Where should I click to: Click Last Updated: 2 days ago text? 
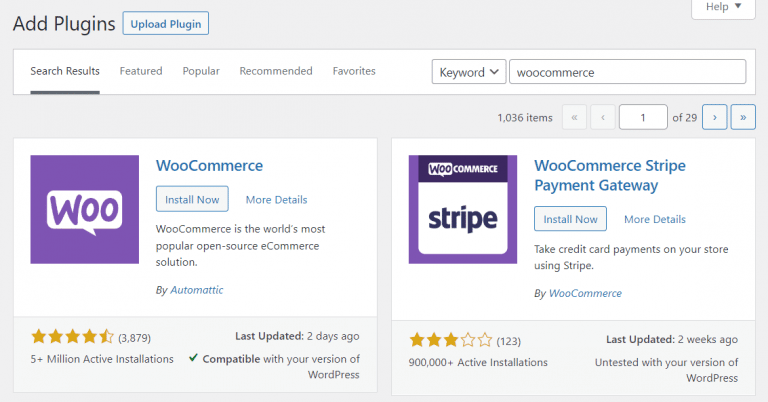(297, 336)
